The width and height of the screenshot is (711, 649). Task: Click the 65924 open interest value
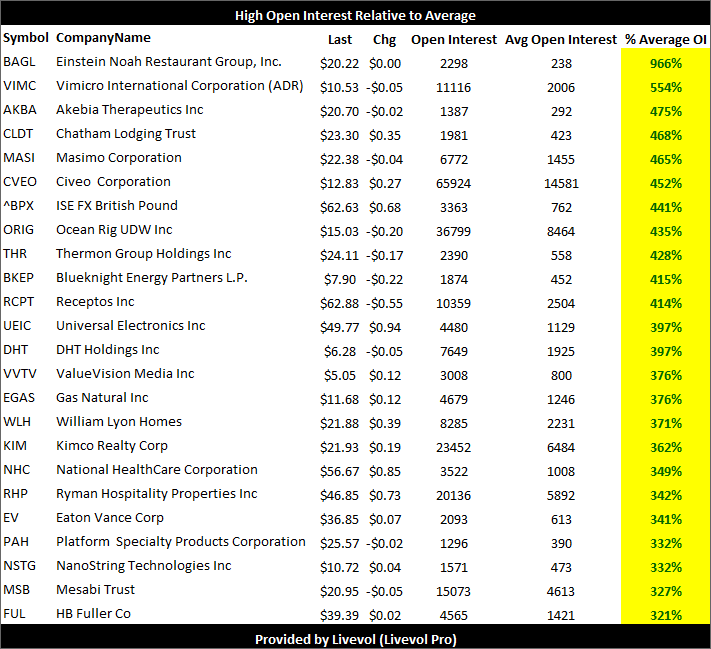[453, 184]
